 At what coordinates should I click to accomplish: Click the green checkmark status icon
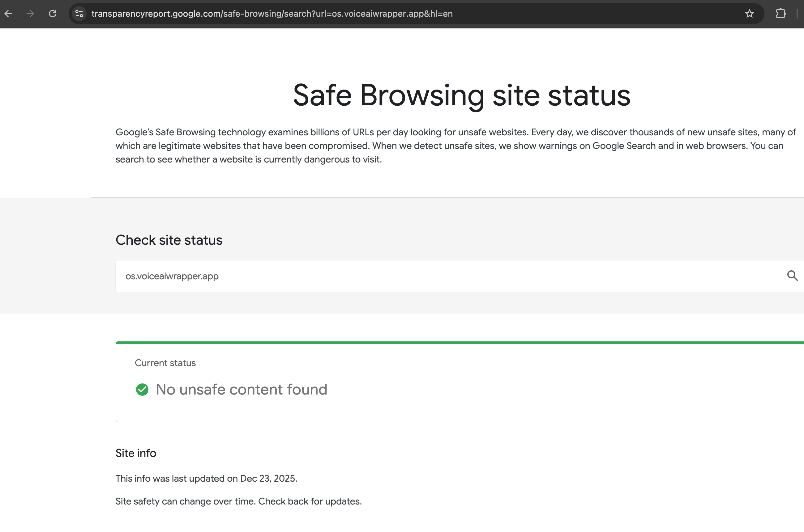coord(142,390)
